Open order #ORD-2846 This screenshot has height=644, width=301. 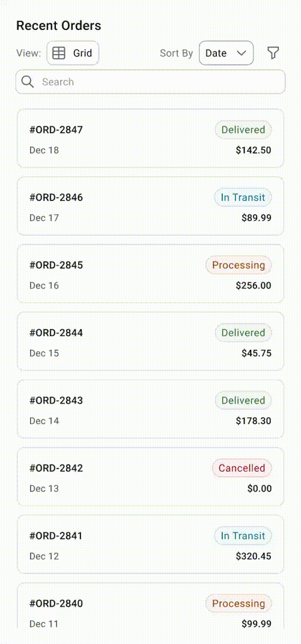tap(150, 206)
